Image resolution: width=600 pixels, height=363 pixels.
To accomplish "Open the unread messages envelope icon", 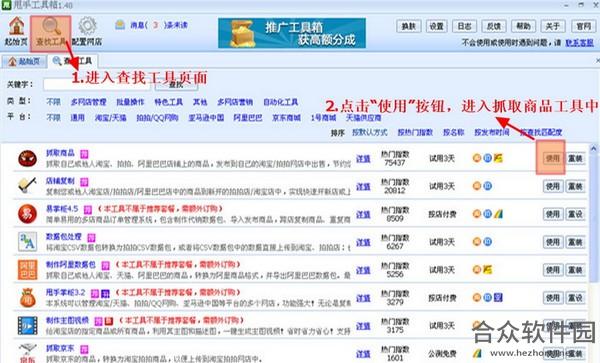I will pyautogui.click(x=120, y=25).
